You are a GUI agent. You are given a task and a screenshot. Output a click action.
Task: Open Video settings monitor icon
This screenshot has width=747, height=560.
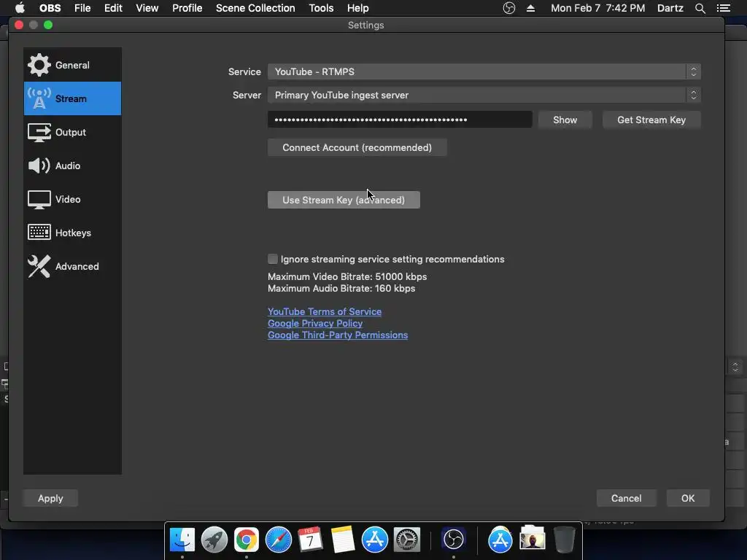(39, 200)
